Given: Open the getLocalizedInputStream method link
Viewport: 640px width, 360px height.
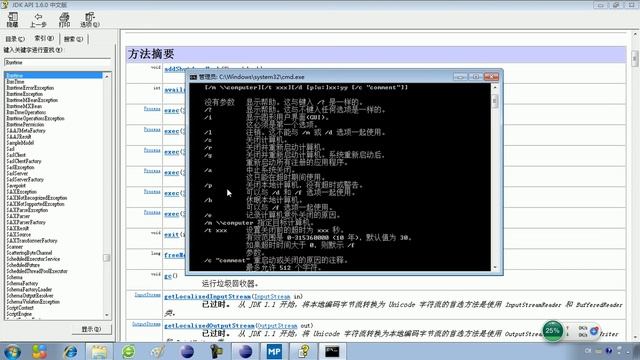Looking at the screenshot, I should coord(207,297).
